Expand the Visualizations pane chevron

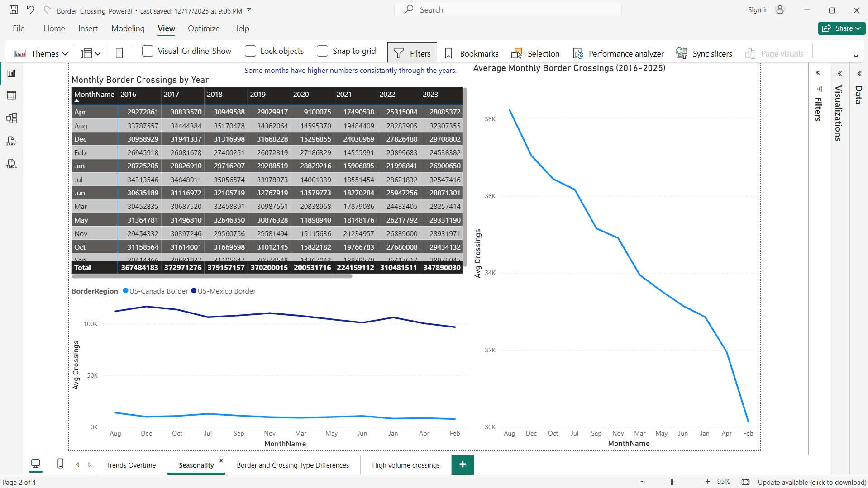(839, 73)
